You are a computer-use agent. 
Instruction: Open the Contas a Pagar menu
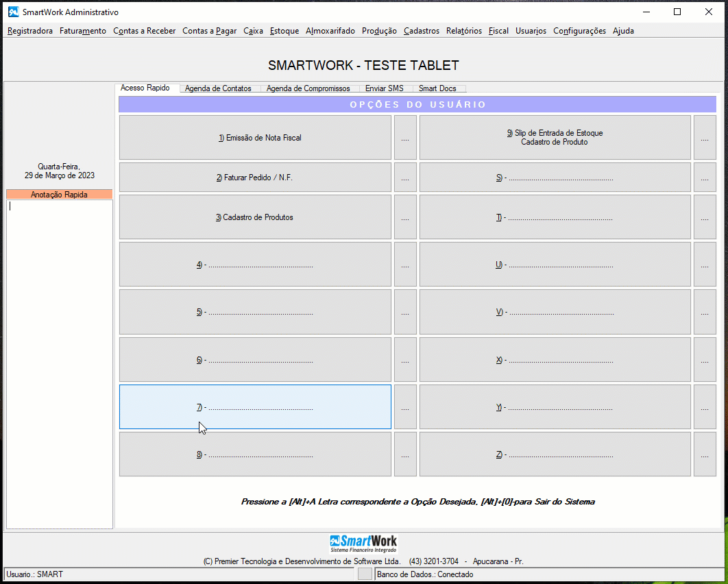click(209, 31)
